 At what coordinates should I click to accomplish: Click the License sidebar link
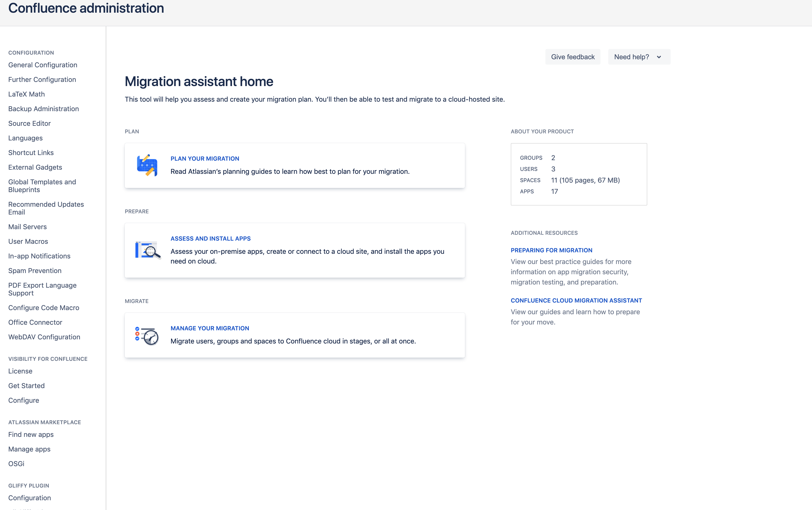20,371
